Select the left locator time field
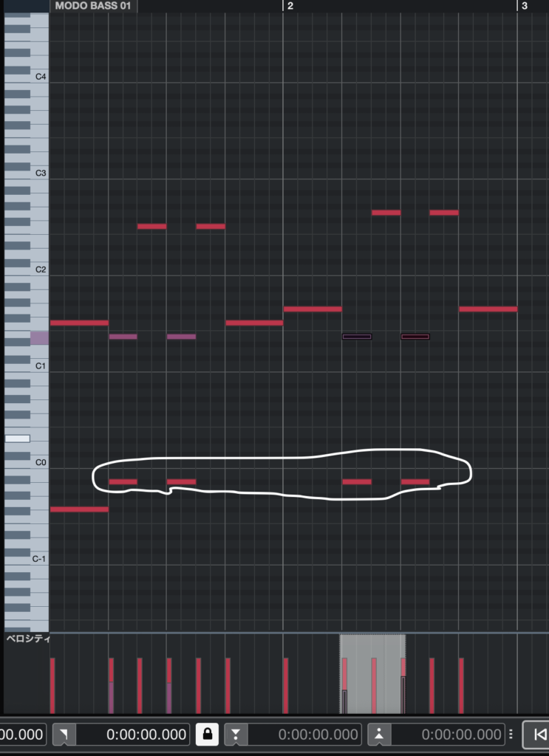This screenshot has width=549, height=756. click(133, 735)
